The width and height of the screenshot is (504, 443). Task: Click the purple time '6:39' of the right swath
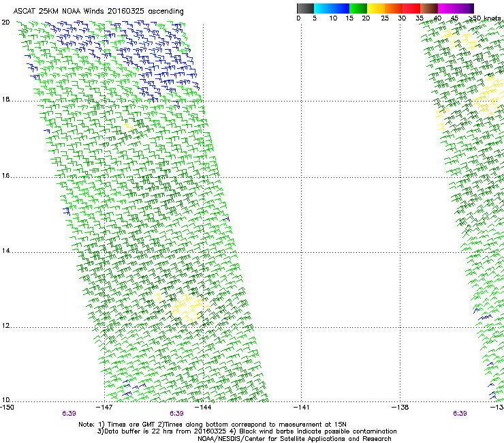(460, 414)
